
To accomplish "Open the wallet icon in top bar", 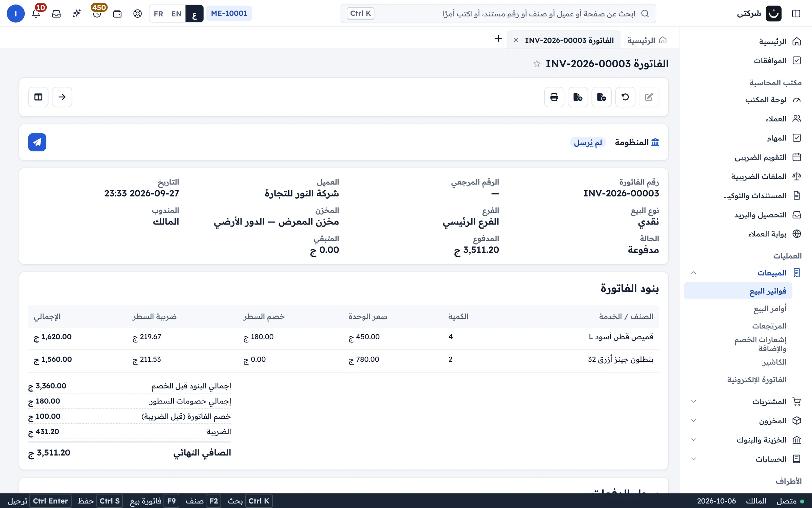I will [117, 14].
